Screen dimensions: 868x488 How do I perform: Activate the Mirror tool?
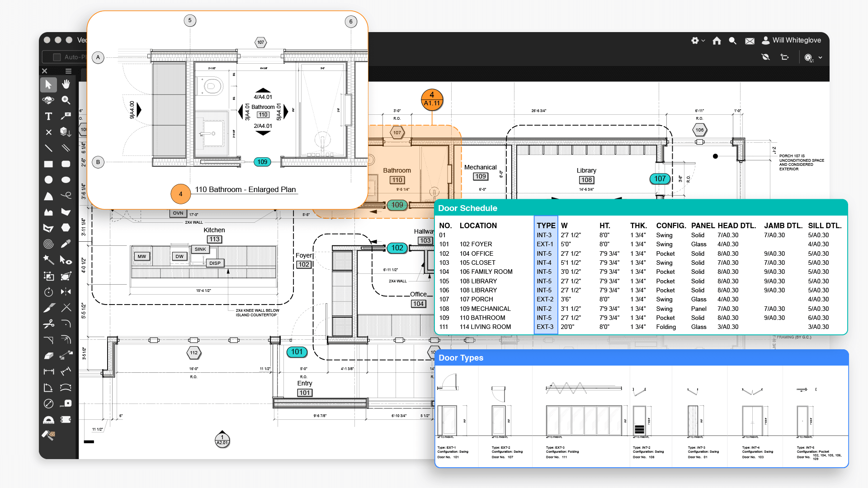(x=66, y=291)
